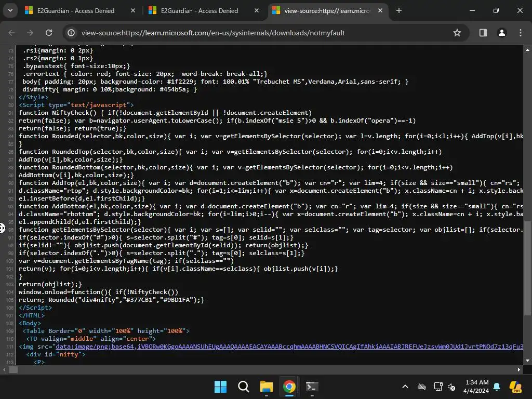Close the first E2Guardian tab
532x399 pixels.
[x=133, y=10]
